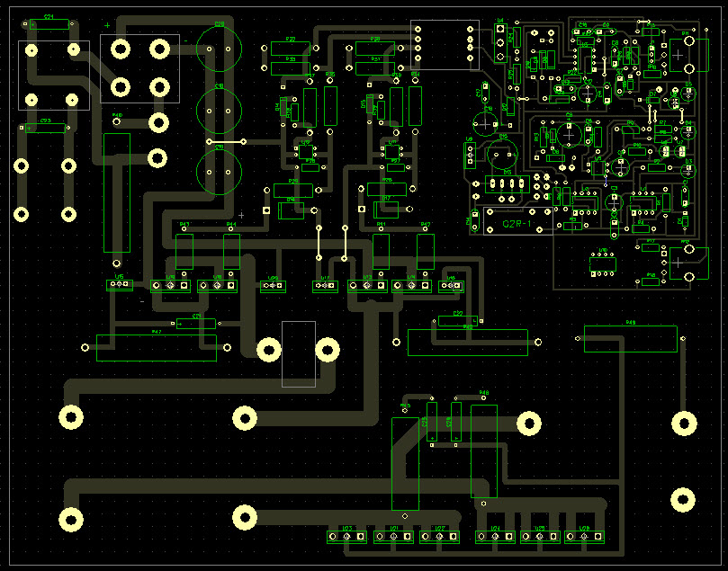The width and height of the screenshot is (728, 571).
Task: Click the D5 diode footprint
Action: click(688, 94)
